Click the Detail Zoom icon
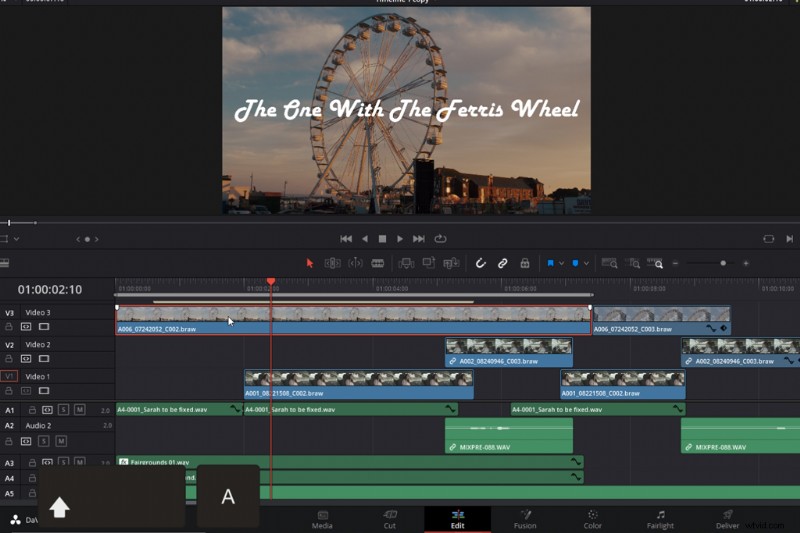The height and width of the screenshot is (533, 800). click(x=634, y=263)
